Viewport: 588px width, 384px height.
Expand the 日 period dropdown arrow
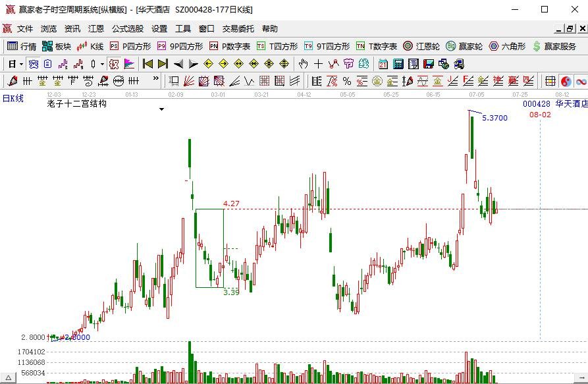tap(21, 64)
